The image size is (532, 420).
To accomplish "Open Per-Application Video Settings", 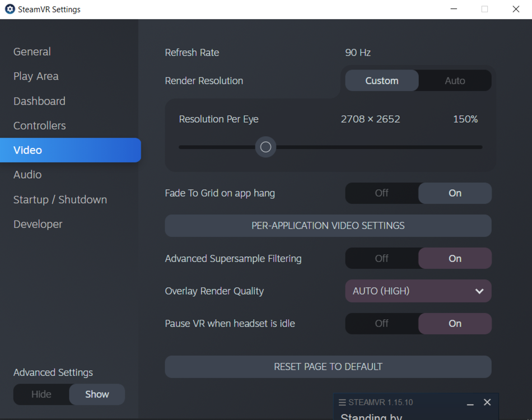I will [x=328, y=225].
